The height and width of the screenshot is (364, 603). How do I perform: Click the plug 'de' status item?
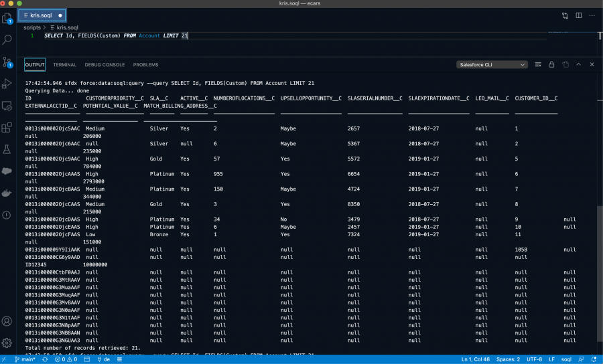(104, 359)
